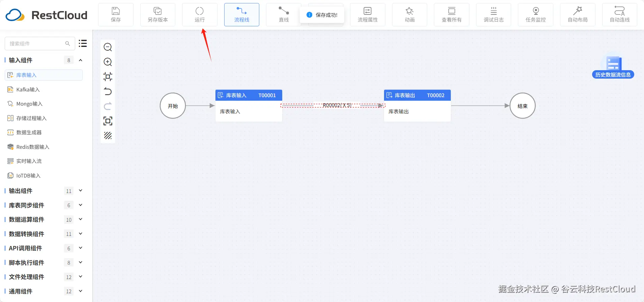Screen dimensions: 644x302
Task: Toggle the hatched grid background icon
Action: 108,136
